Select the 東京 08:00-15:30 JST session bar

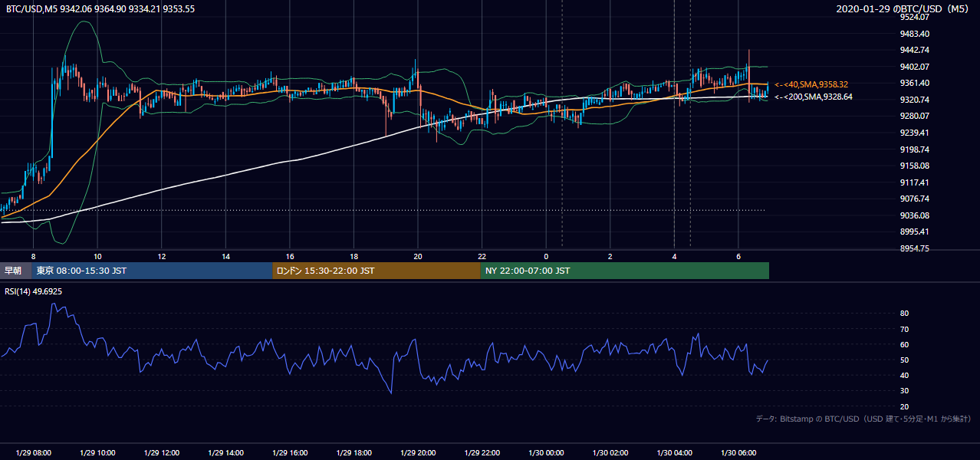pyautogui.click(x=152, y=271)
